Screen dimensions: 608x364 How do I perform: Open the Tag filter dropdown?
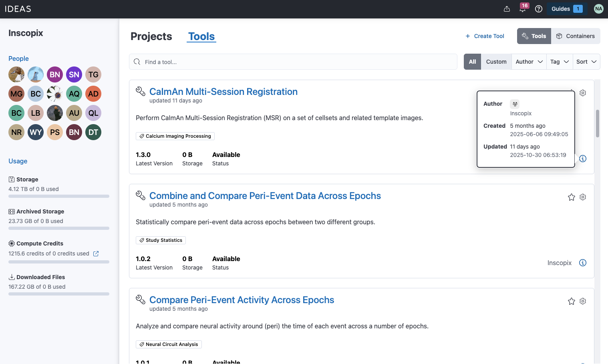pyautogui.click(x=560, y=62)
